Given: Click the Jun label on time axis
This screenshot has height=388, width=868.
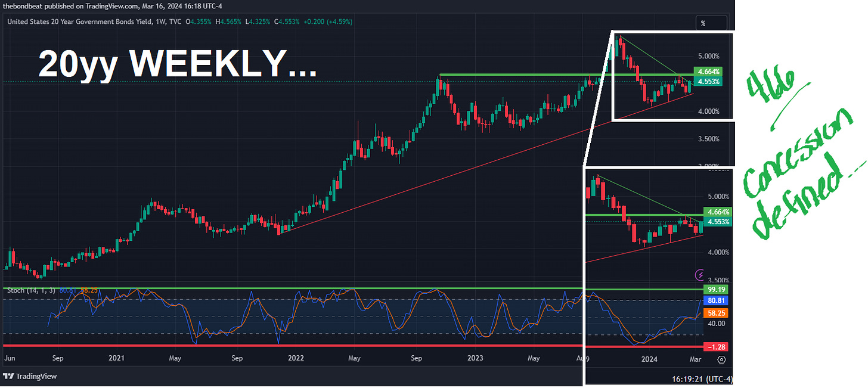Looking at the screenshot, I should point(10,359).
